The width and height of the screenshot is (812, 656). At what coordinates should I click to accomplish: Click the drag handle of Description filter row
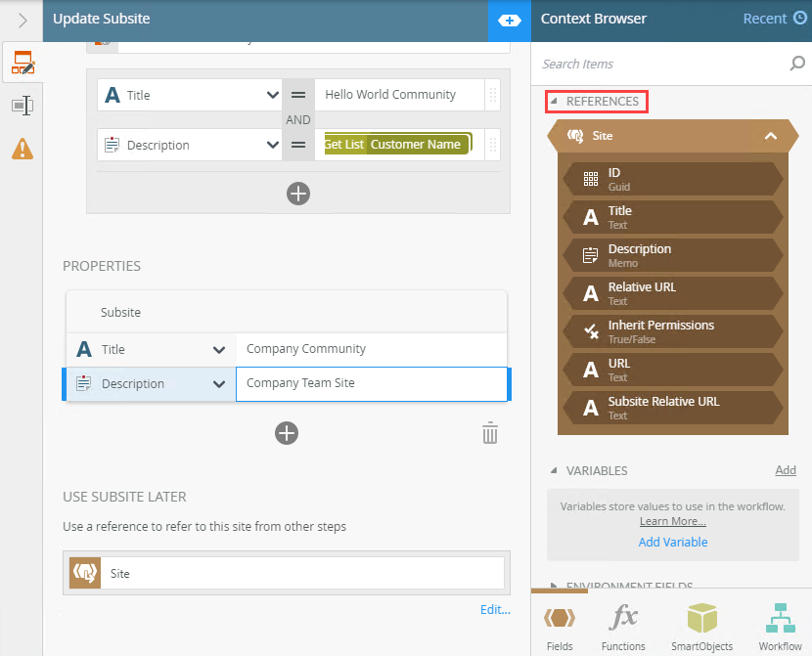click(493, 145)
